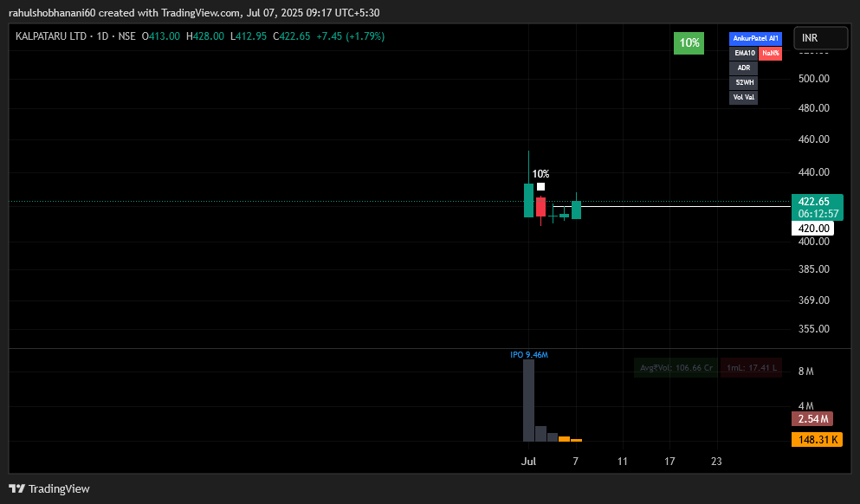This screenshot has width=860, height=504.
Task: Click the 500.00 price axis label
Action: (x=814, y=79)
